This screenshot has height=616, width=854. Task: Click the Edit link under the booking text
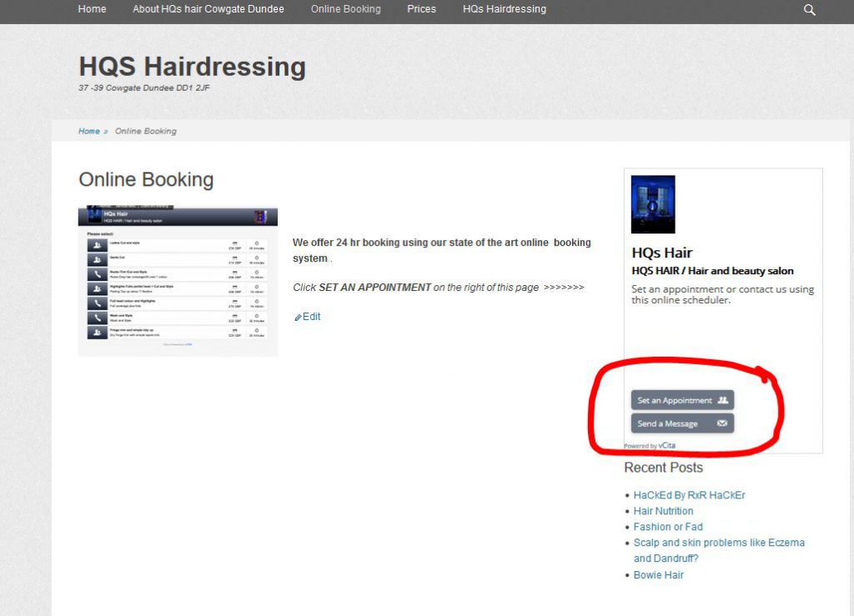(x=312, y=317)
